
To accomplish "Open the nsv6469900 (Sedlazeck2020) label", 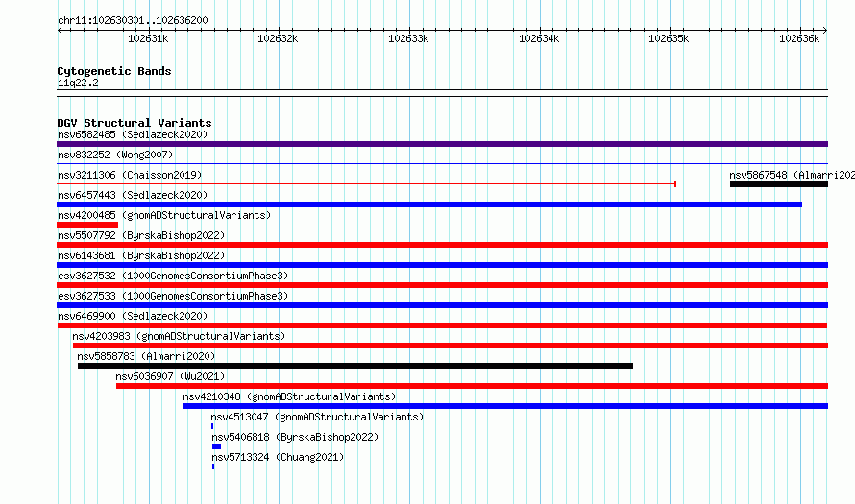I will pos(133,316).
